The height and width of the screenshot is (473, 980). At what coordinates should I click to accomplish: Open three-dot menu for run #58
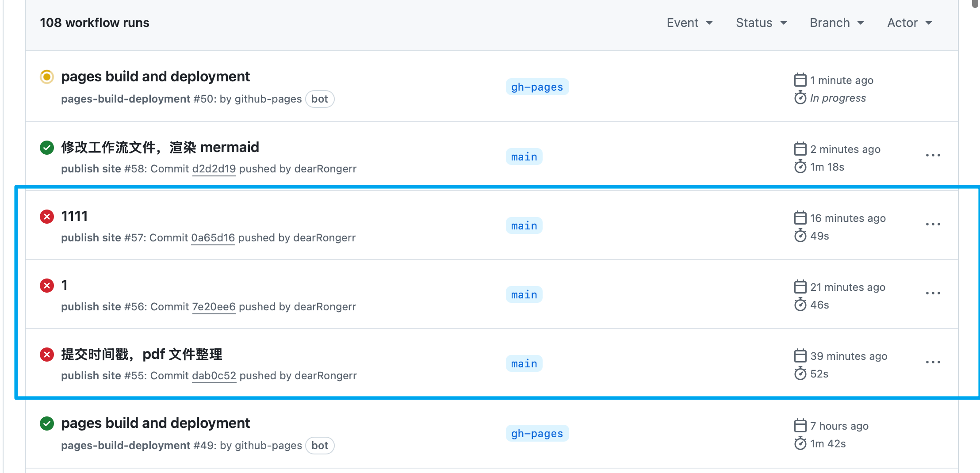933,156
